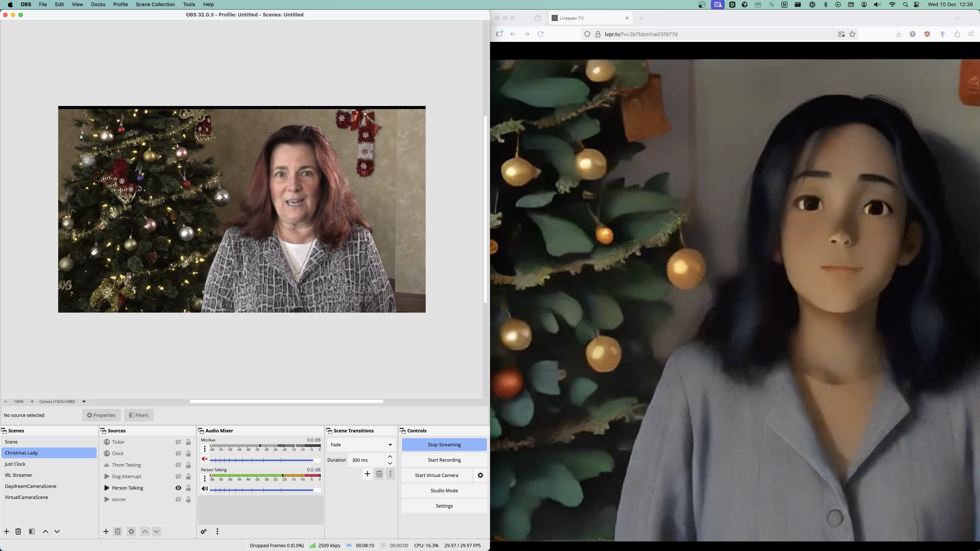Open the Scene Collection menu
The image size is (980, 551).
(155, 5)
